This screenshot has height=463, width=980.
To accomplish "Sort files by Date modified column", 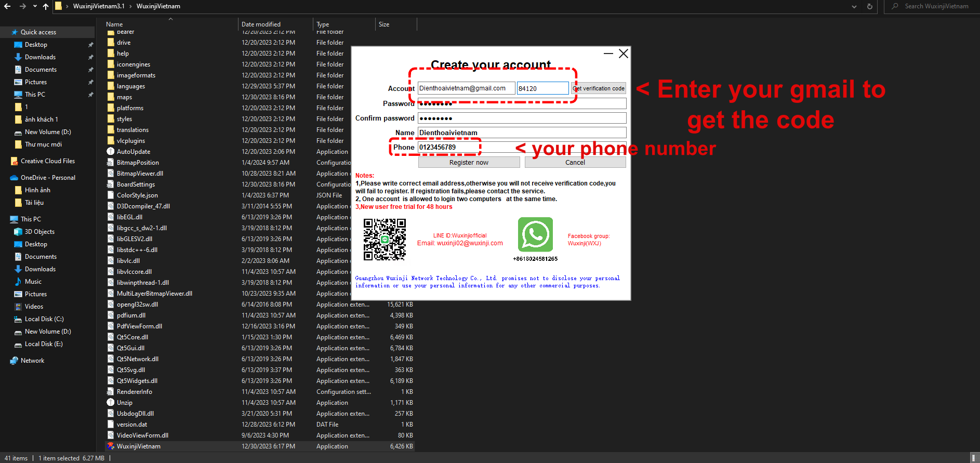I will click(x=261, y=24).
